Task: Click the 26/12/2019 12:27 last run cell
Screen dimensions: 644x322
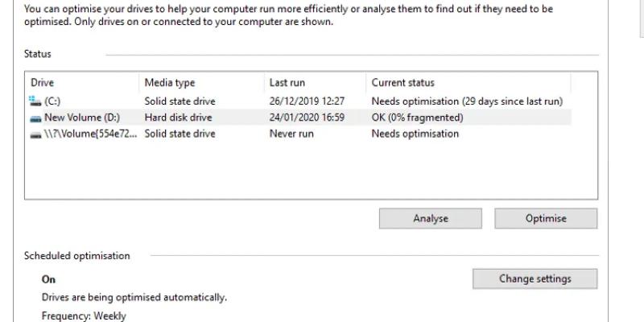Action: (x=307, y=101)
